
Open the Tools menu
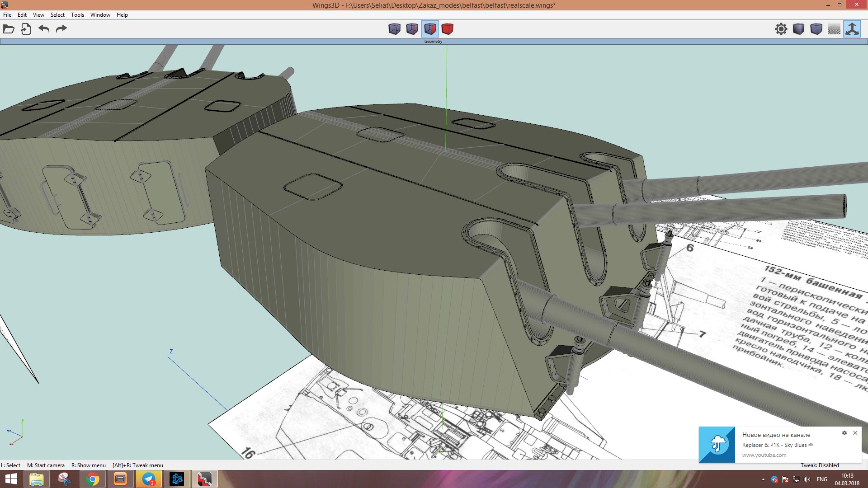point(77,15)
